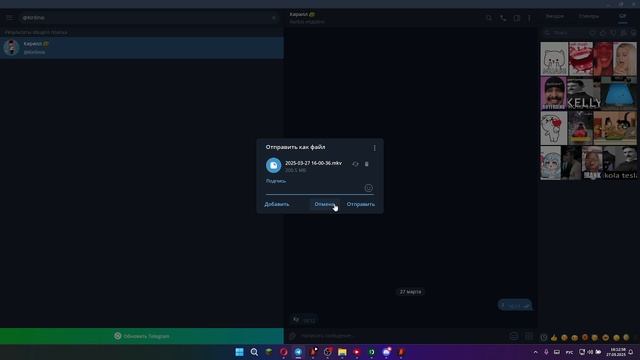The height and width of the screenshot is (360, 640).
Task: Click the clock recent icon in panel footer
Action: (544, 338)
